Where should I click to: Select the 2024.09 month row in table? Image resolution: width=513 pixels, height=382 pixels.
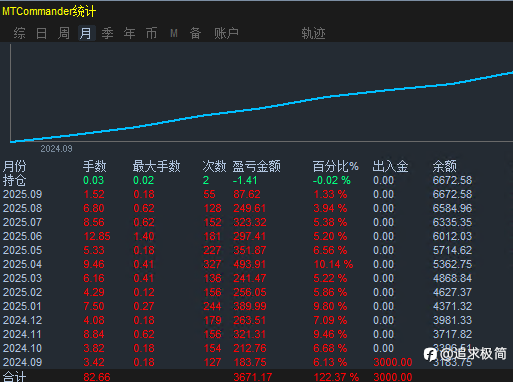(x=238, y=362)
